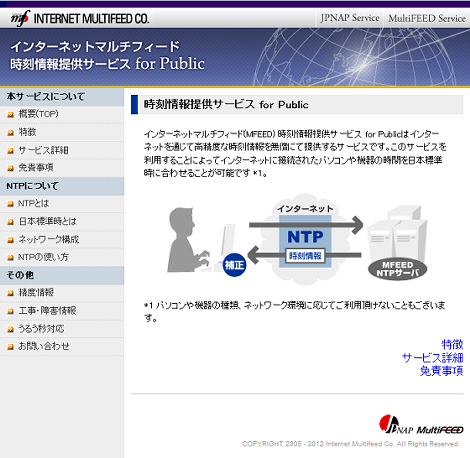470x458 pixels.
Task: Click the その他 section header
Action: [62, 275]
